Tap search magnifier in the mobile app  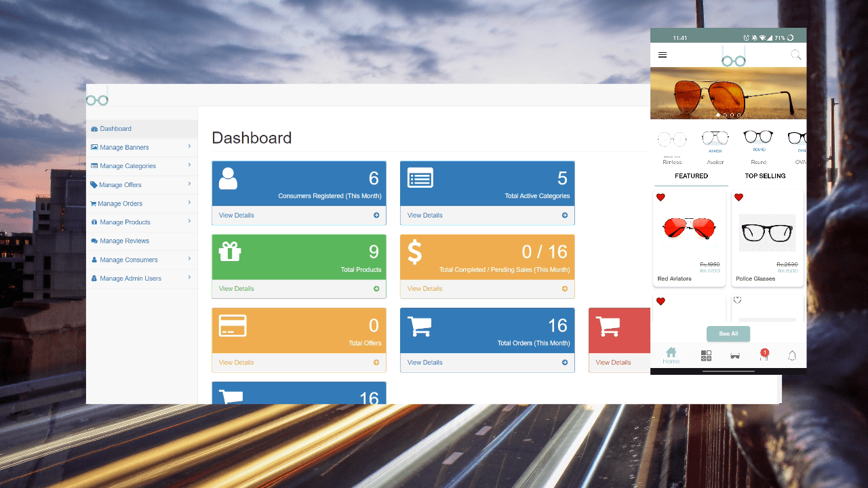click(796, 55)
